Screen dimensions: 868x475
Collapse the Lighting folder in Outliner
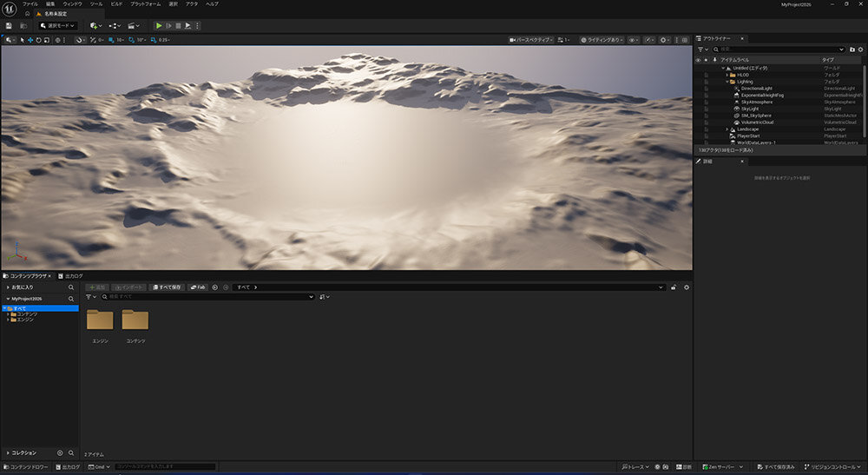coord(727,82)
